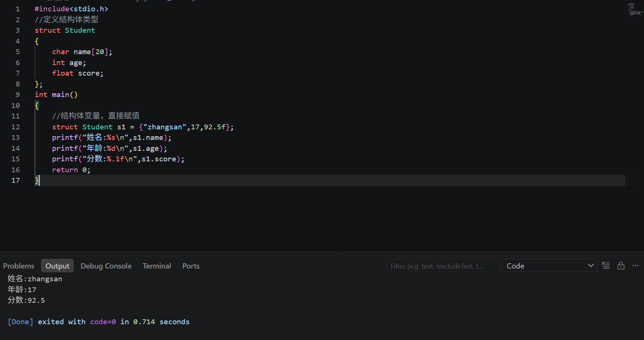Click the printf line with s1.age
The width and height of the screenshot is (644, 340).
tap(109, 148)
